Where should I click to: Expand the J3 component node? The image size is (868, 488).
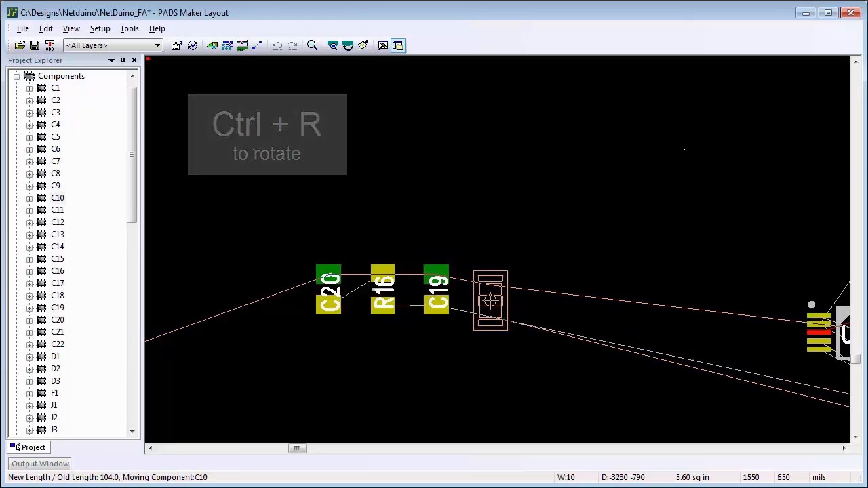point(29,430)
